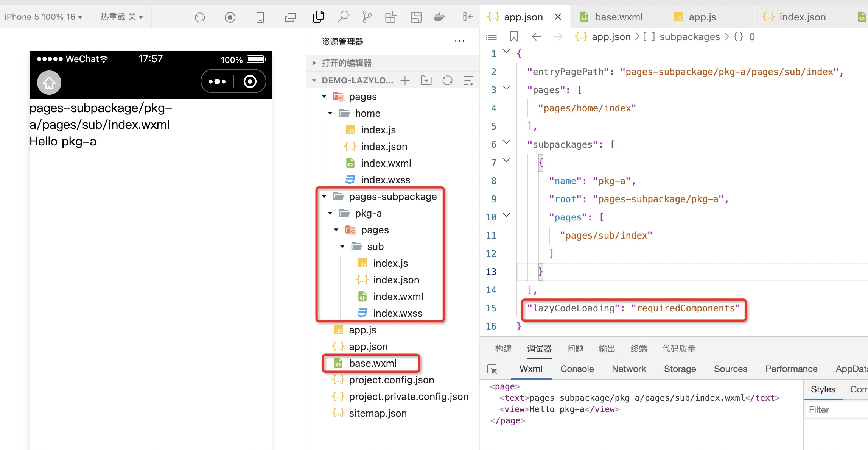Select the <view>Hello pkg-a</view> node
This screenshot has width=868, height=450.
(x=559, y=409)
